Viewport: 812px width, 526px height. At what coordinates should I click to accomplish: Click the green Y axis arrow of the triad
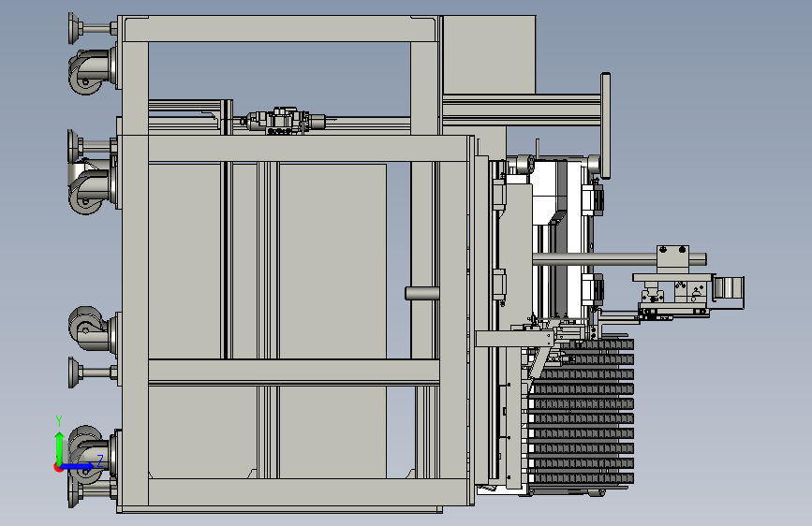[x=59, y=448]
